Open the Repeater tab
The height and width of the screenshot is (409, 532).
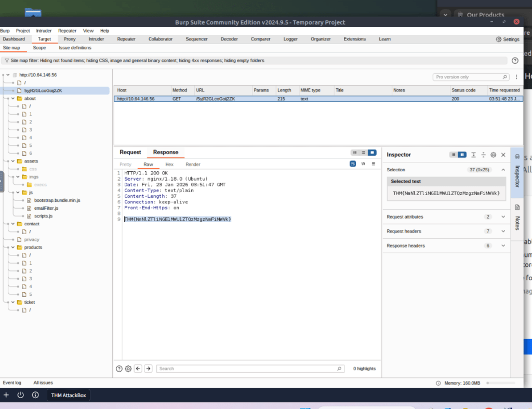tap(126, 39)
